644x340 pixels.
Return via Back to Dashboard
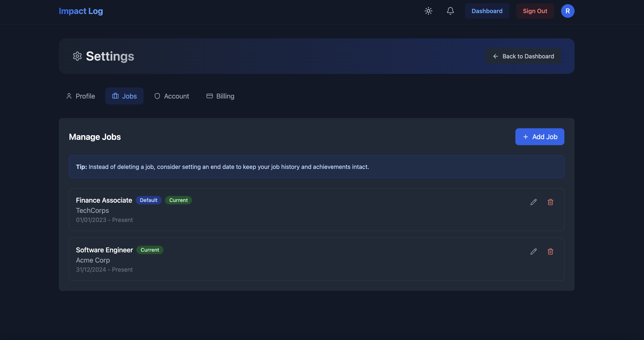pyautogui.click(x=523, y=56)
